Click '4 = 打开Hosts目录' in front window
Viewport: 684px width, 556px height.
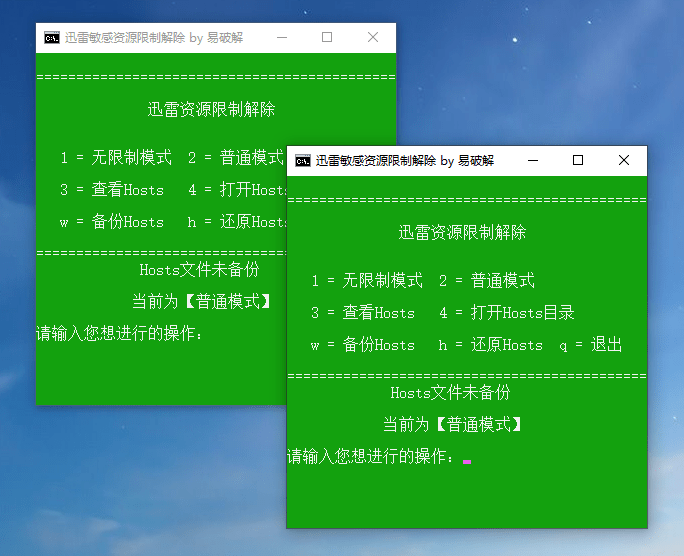pyautogui.click(x=507, y=313)
